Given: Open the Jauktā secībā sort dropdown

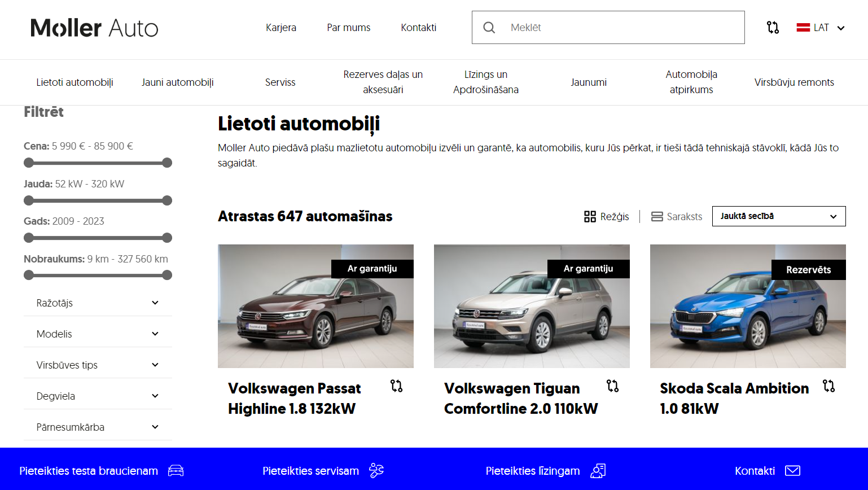Looking at the screenshot, I should coord(779,216).
